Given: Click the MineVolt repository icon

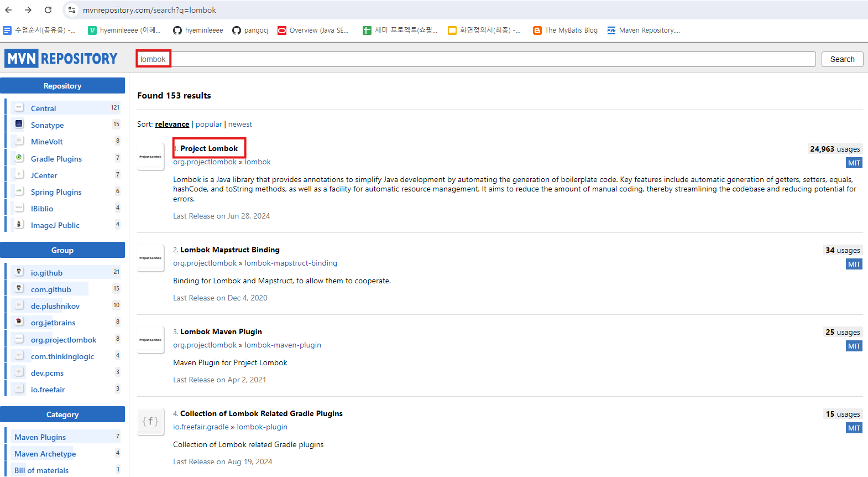Looking at the screenshot, I should (19, 141).
